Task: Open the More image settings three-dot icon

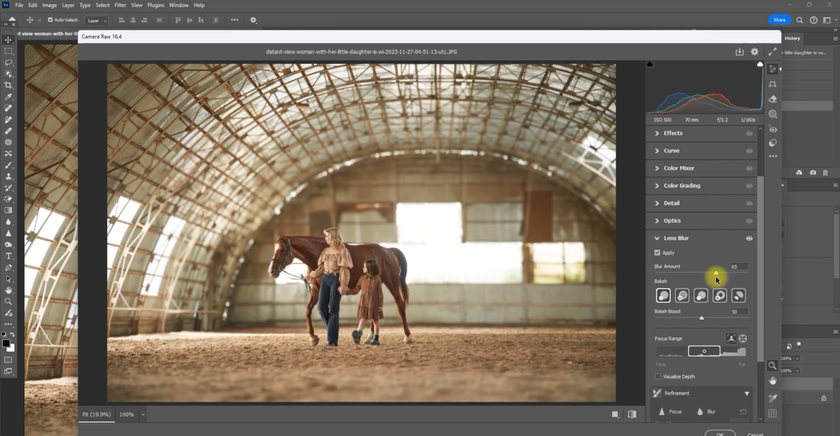Action: 772,156
